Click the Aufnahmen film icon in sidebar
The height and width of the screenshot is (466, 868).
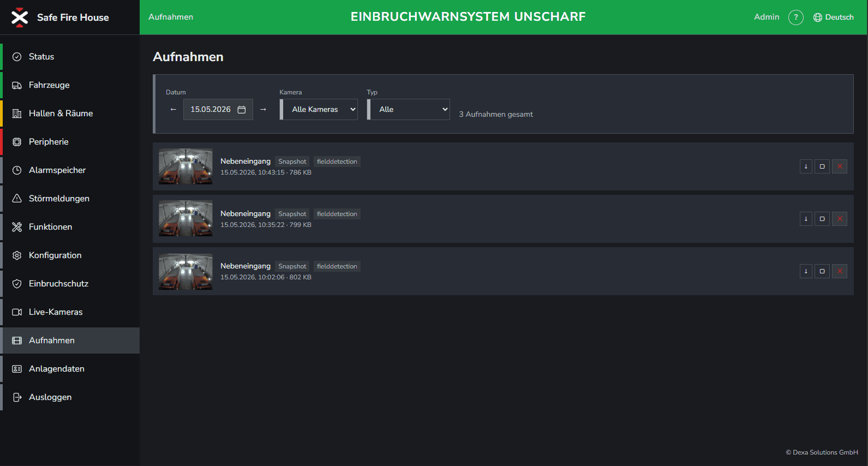(17, 340)
